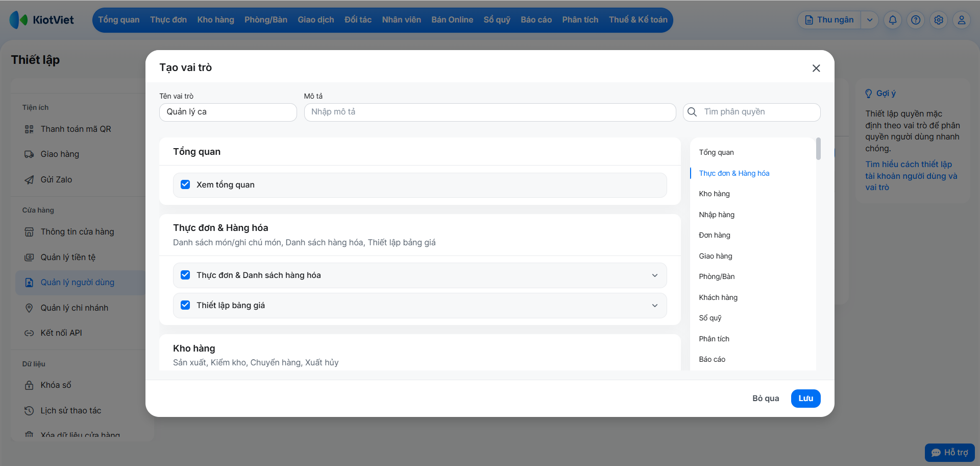Uncheck the Xem tổng quan checkbox
Screen dimensions: 980x466
[x=185, y=184]
